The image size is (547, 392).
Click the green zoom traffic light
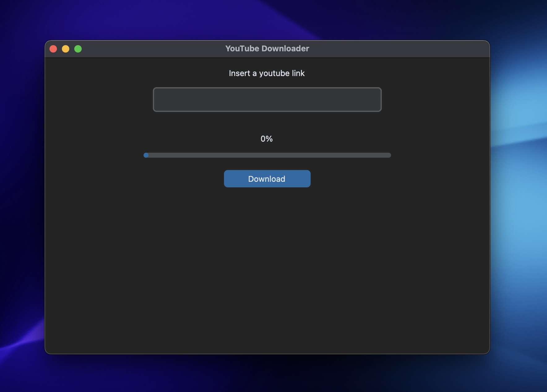coord(78,49)
